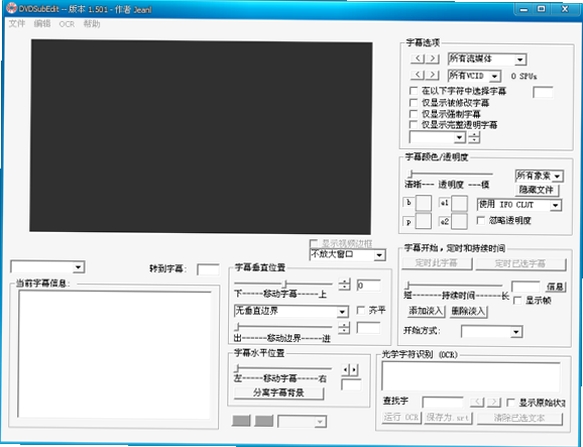Viewport: 583px width, 447px height.
Task: Click next arrow beside 查找字 field
Action: point(494,402)
